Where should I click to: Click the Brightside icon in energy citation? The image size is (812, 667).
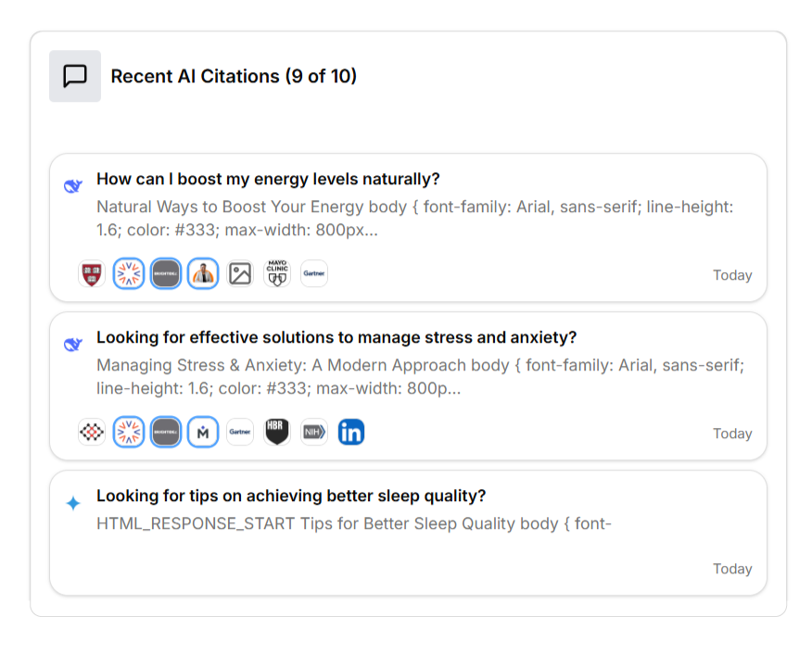[166, 273]
